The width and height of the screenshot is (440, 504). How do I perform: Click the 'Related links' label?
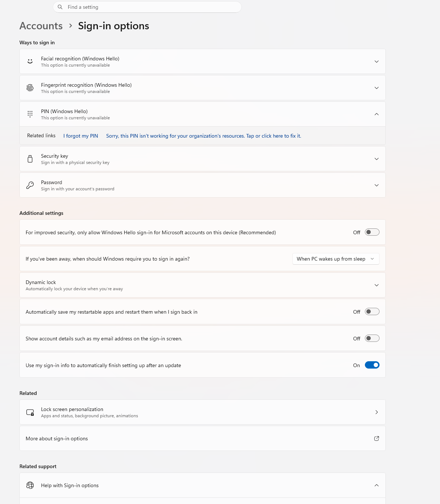coord(41,135)
